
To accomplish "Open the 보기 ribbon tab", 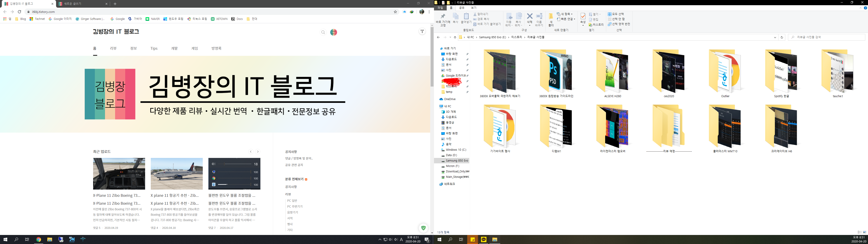I will point(473,8).
